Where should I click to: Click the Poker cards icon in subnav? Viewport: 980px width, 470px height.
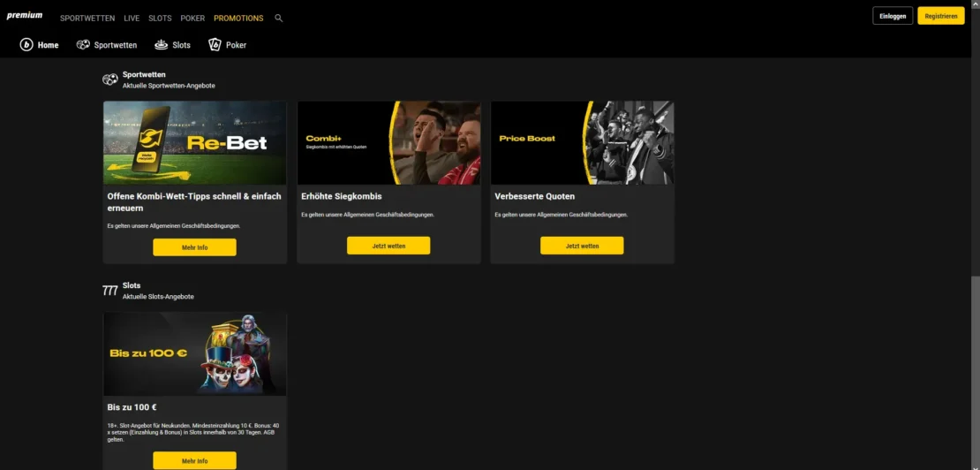click(215, 45)
